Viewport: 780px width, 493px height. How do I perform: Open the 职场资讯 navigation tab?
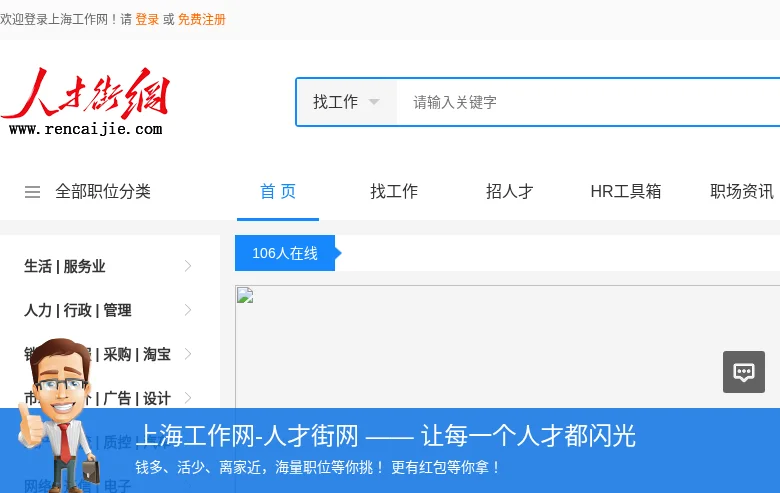click(742, 192)
